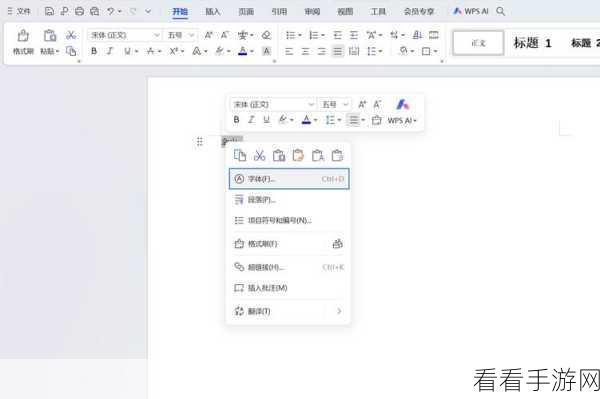Click the WPS AI button in tab bar
Viewport: 600px width, 399px height.
pyautogui.click(x=471, y=11)
